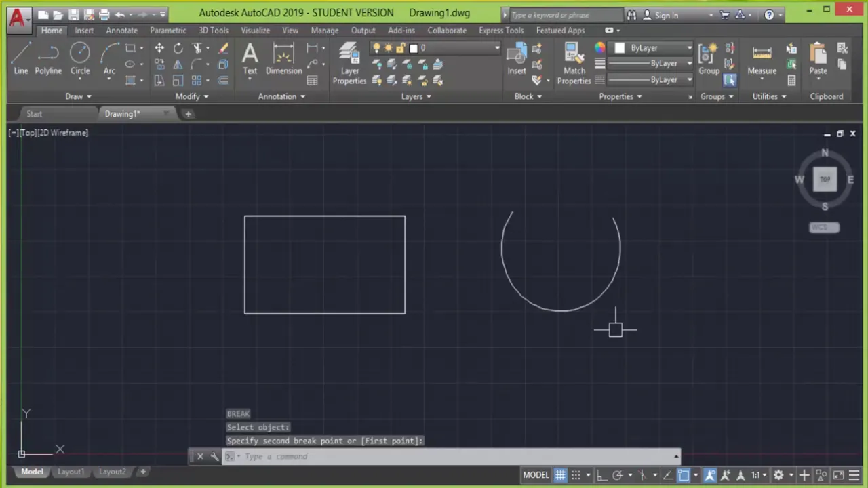Expand the Draw panel
This screenshot has width=868, height=488.
click(78, 96)
